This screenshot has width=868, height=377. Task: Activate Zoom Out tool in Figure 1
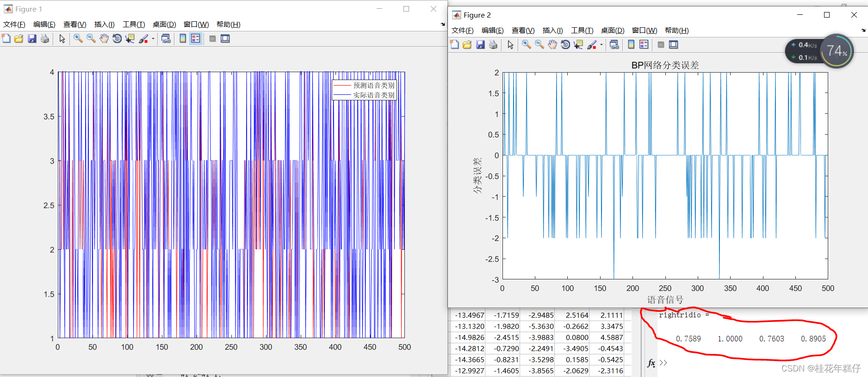(91, 38)
